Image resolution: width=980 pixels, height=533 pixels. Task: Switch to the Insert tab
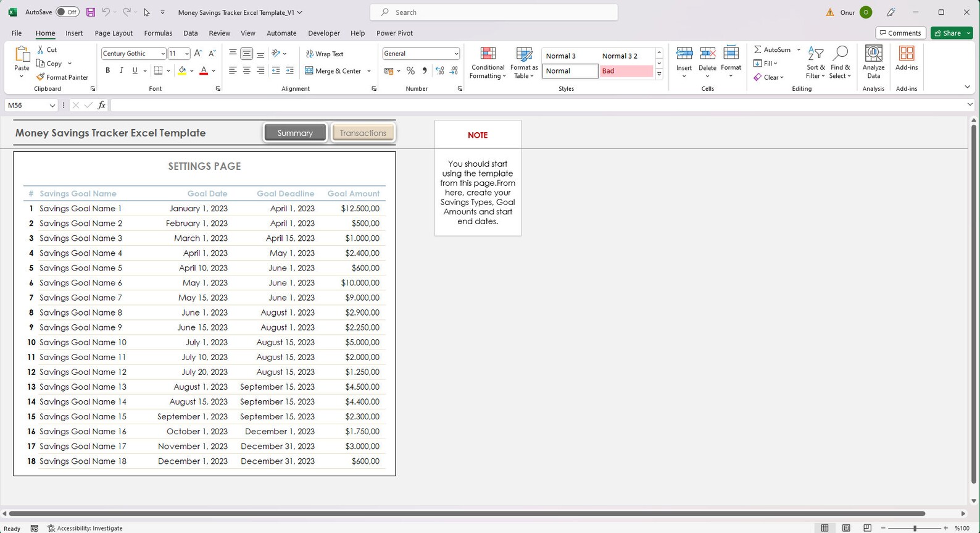[x=74, y=33]
